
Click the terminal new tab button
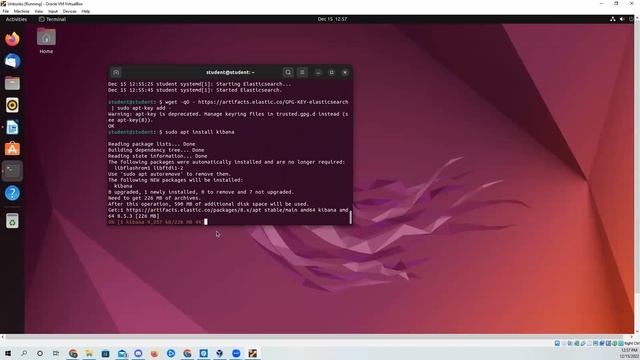[116, 72]
